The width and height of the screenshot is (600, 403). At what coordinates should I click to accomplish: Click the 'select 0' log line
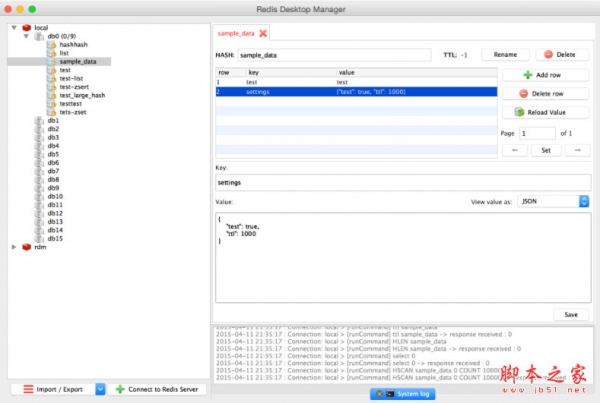316,356
